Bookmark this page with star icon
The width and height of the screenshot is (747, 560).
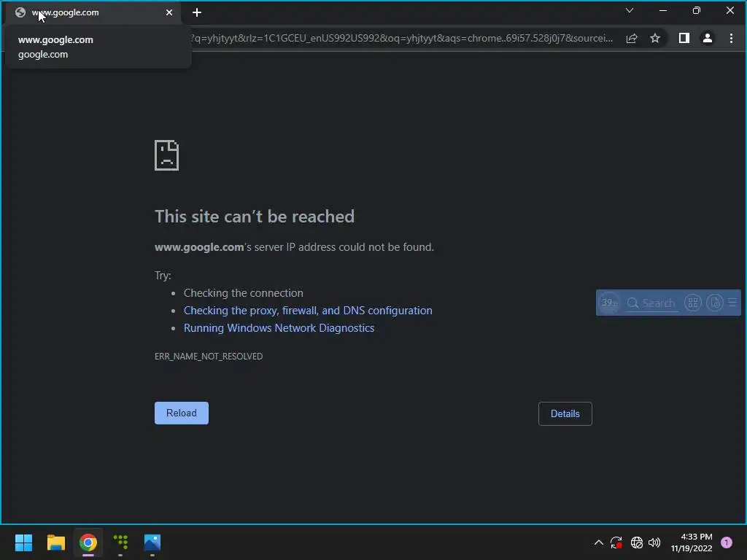click(x=655, y=38)
